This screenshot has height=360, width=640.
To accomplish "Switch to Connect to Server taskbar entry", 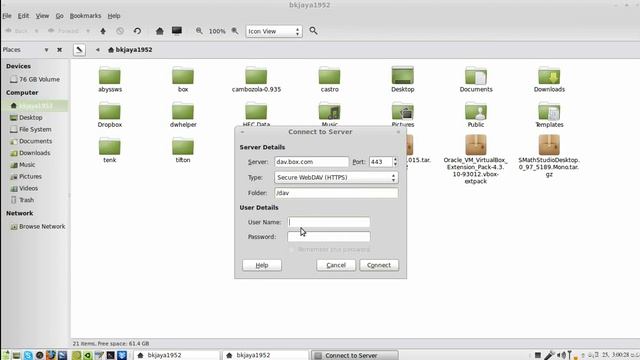I will (x=354, y=356).
